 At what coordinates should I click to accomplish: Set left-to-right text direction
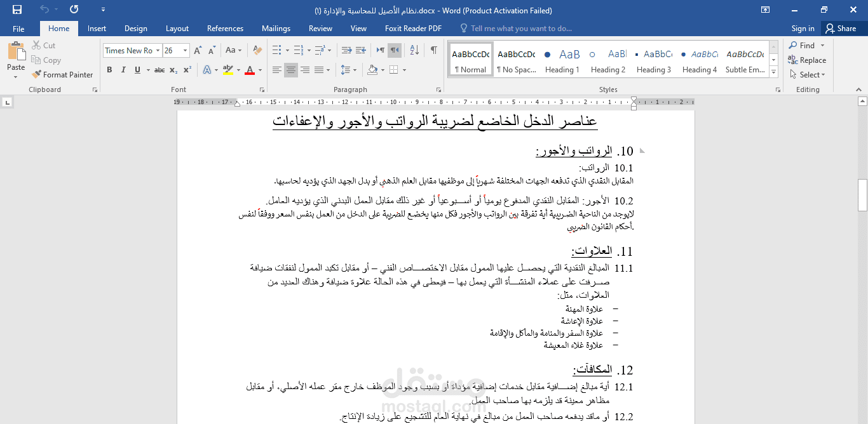click(x=380, y=50)
